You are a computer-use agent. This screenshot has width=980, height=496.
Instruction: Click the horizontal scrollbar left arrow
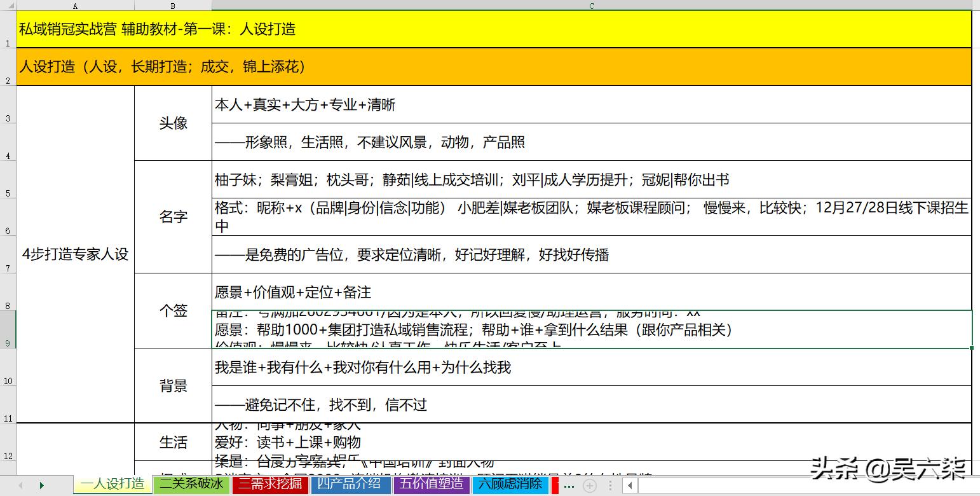pos(630,485)
